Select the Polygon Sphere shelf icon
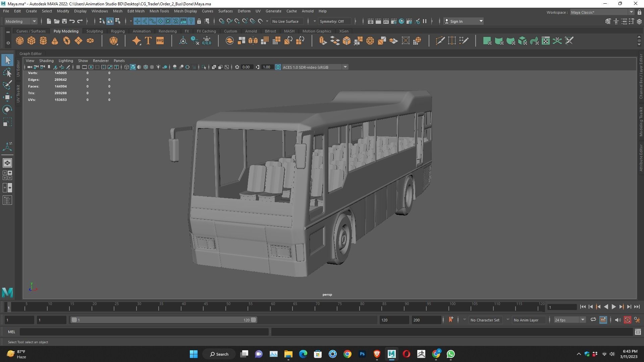 [20, 41]
